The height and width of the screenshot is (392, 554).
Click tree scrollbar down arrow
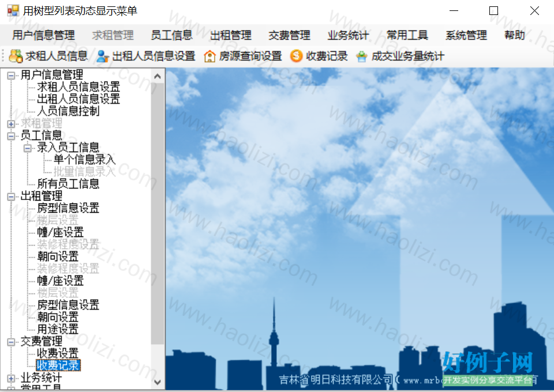point(158,382)
